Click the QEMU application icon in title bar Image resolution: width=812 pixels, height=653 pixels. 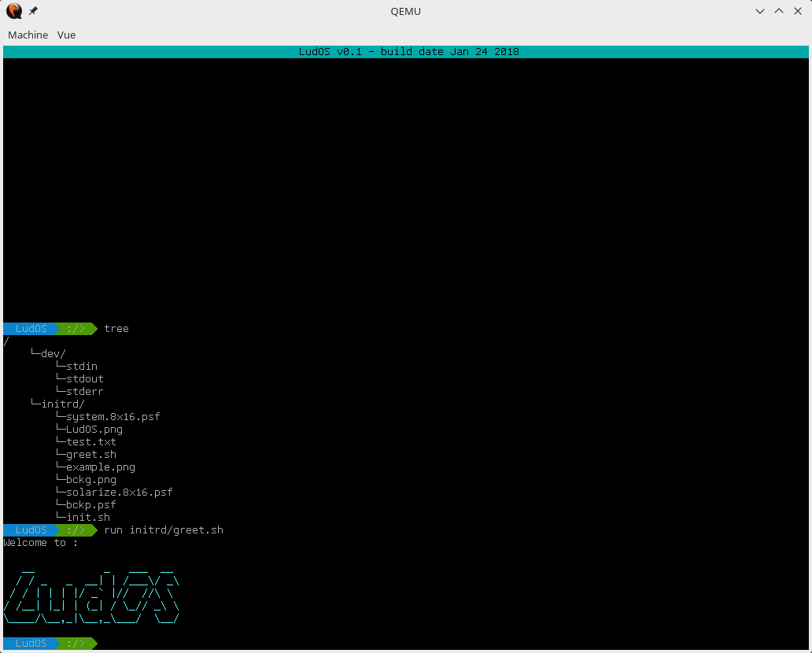(x=14, y=11)
